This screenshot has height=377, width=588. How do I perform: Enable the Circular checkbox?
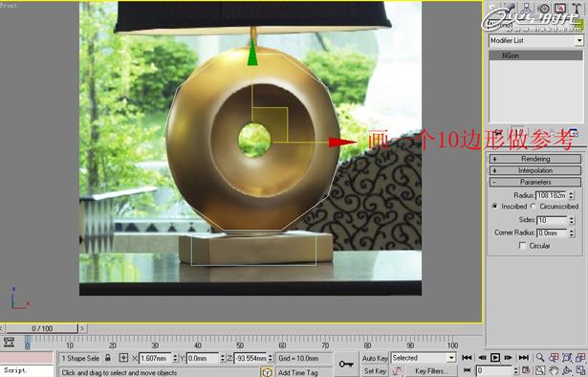point(522,245)
